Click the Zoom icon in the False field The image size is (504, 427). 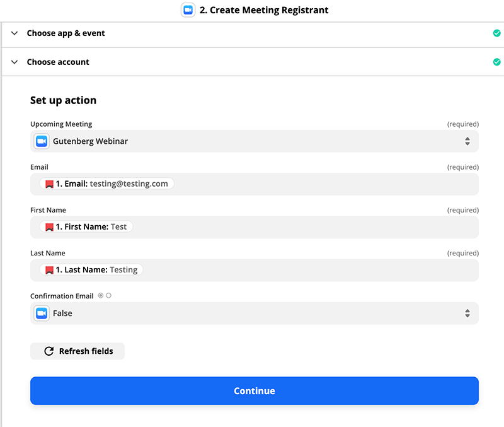click(x=41, y=313)
